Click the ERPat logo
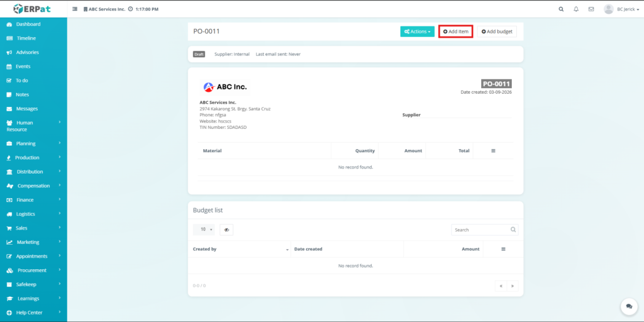Screen dimensions: 644x322 pos(33,9)
